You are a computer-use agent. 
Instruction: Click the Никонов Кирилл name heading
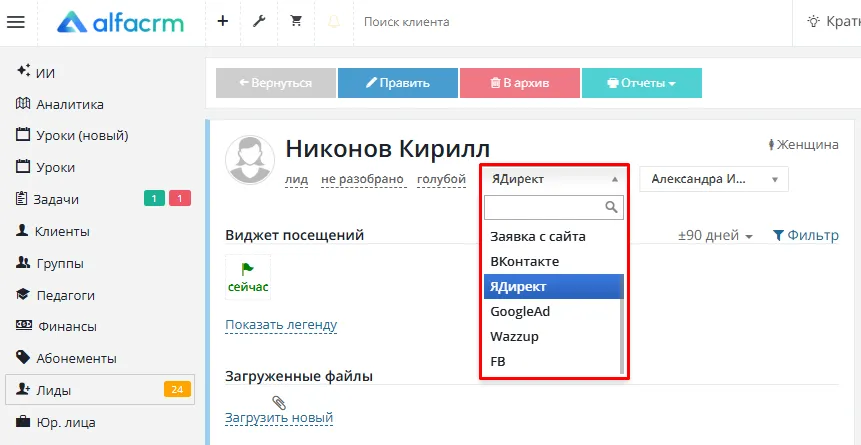(x=388, y=149)
